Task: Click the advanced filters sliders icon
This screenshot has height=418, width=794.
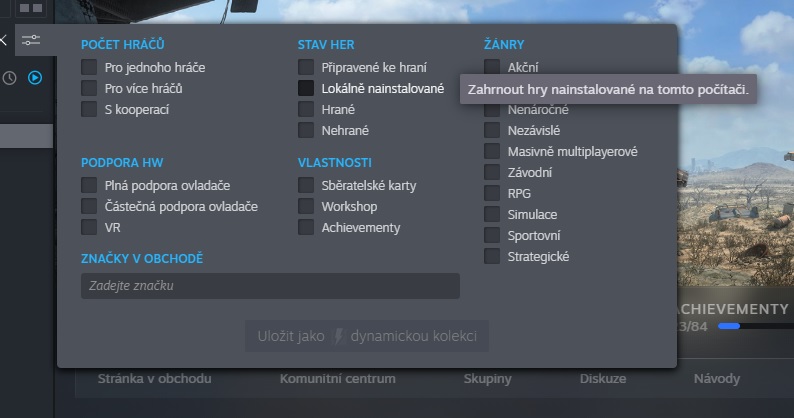Action: (32, 41)
